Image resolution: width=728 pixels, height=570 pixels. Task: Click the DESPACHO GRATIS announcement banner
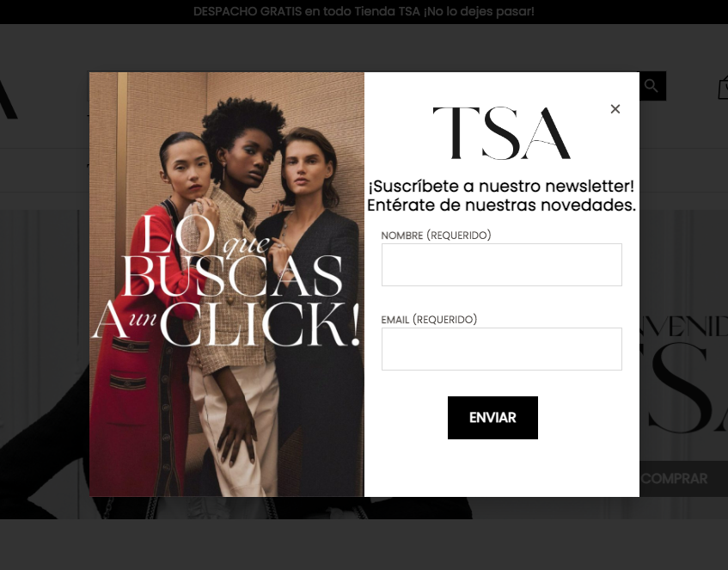pyautogui.click(x=364, y=12)
